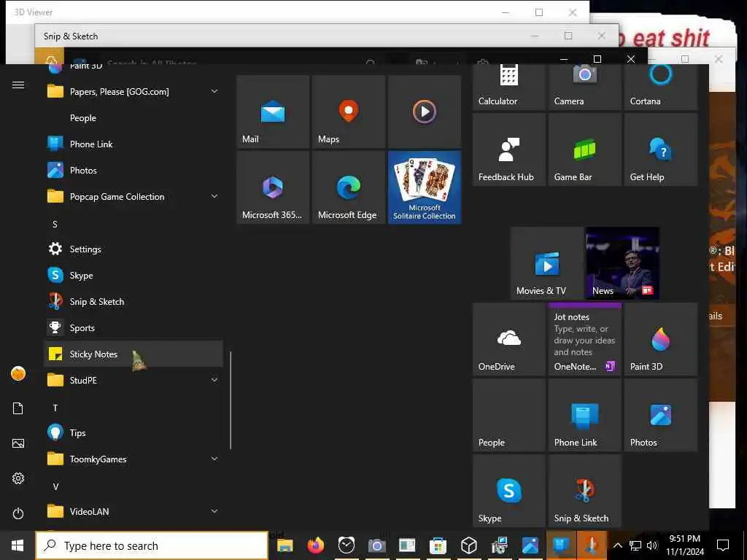Open Tips in the app list

click(133, 432)
